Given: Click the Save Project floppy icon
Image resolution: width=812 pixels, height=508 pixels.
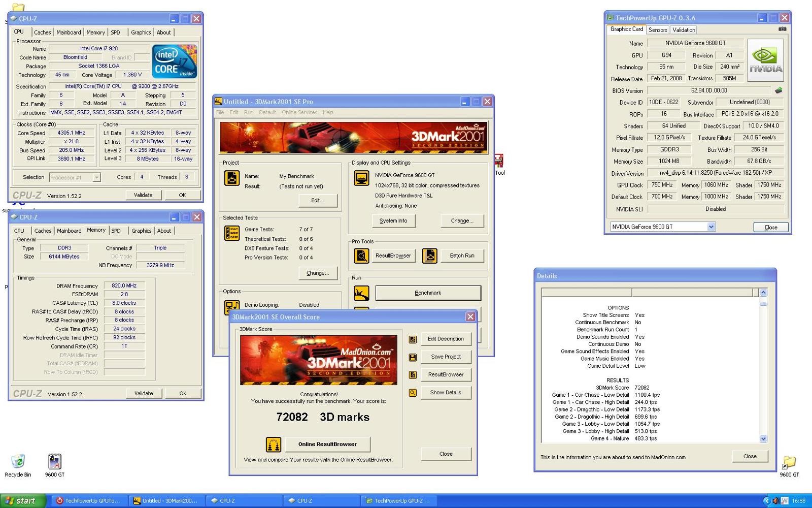Looking at the screenshot, I should click(x=413, y=357).
